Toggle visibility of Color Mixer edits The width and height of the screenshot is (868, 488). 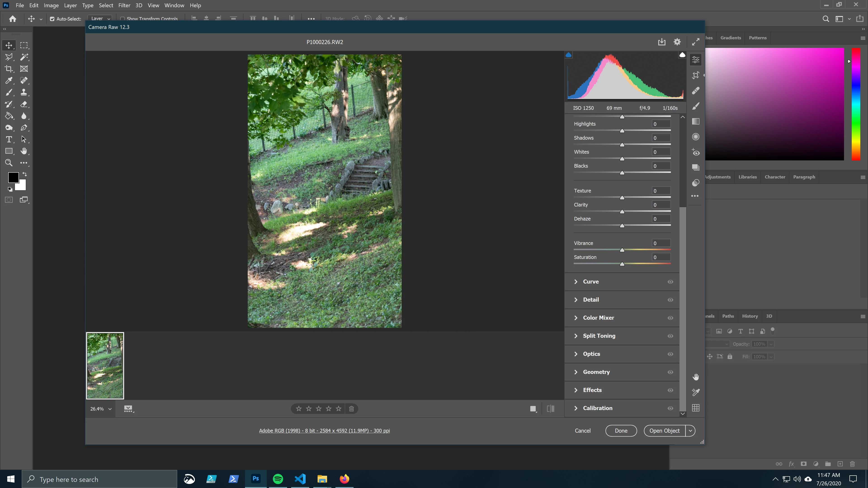[670, 318]
